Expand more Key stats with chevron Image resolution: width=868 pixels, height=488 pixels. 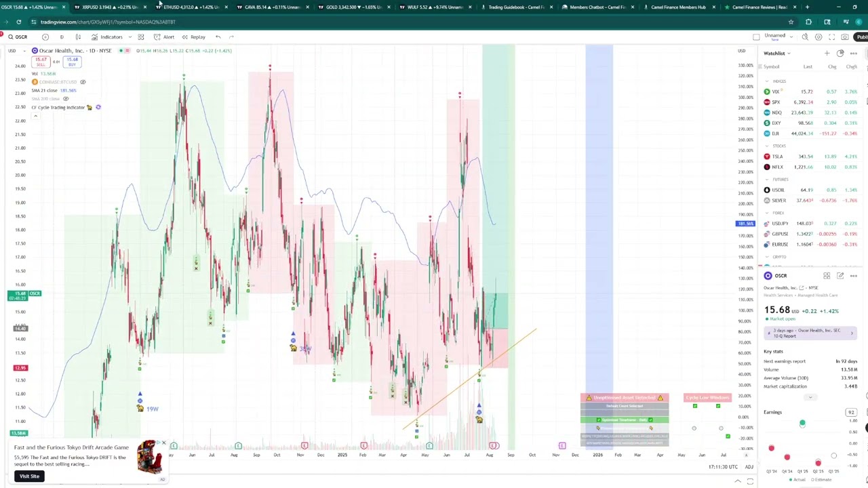(810, 397)
